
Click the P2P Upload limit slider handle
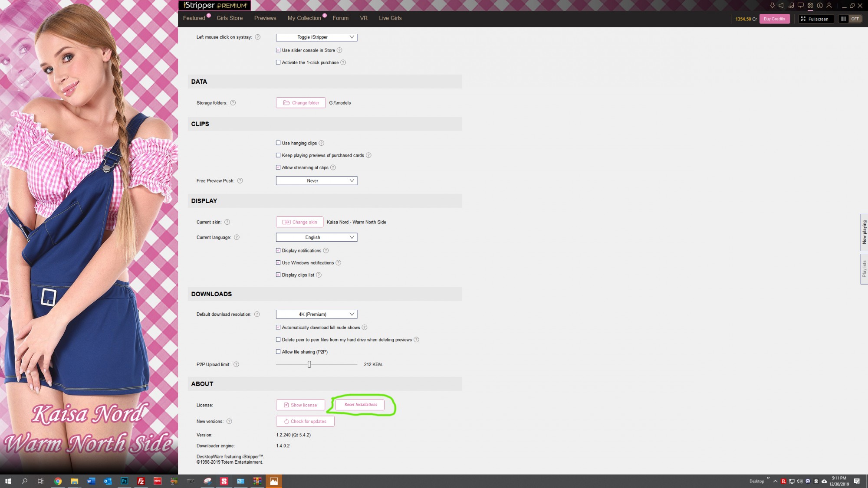(309, 364)
